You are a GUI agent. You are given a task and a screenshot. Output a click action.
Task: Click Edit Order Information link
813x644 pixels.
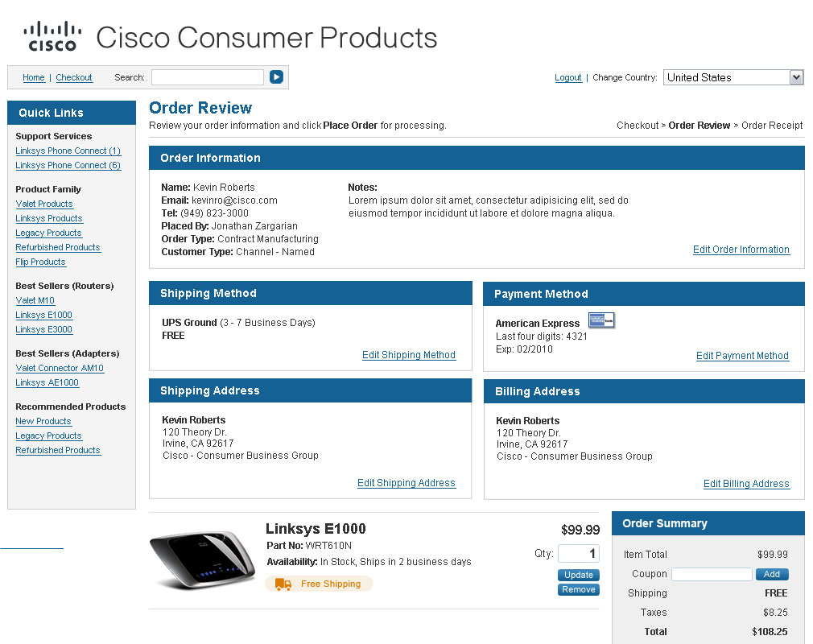coord(741,250)
